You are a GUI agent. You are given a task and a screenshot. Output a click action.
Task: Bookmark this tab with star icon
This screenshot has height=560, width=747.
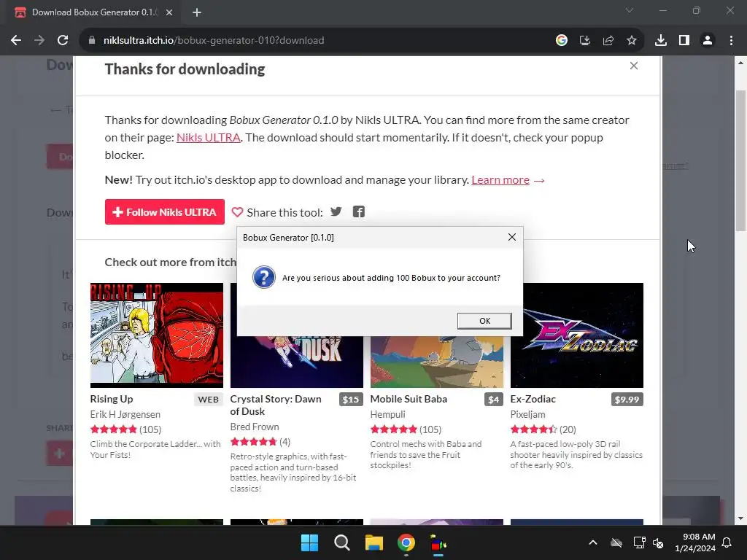(x=632, y=41)
